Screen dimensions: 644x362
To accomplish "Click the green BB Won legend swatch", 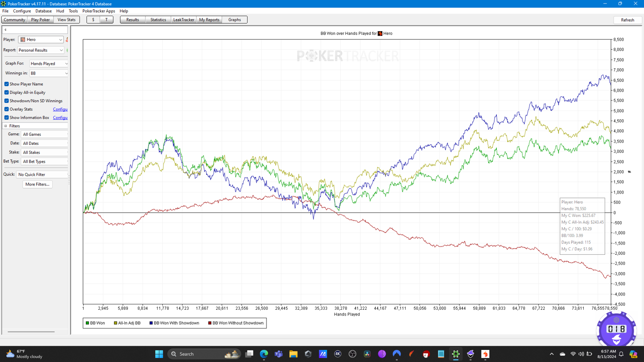I will pos(87,323).
